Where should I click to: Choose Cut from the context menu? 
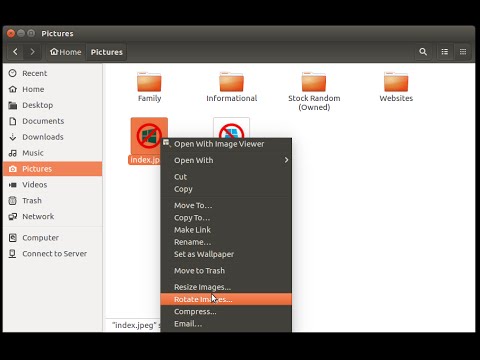[226, 177]
